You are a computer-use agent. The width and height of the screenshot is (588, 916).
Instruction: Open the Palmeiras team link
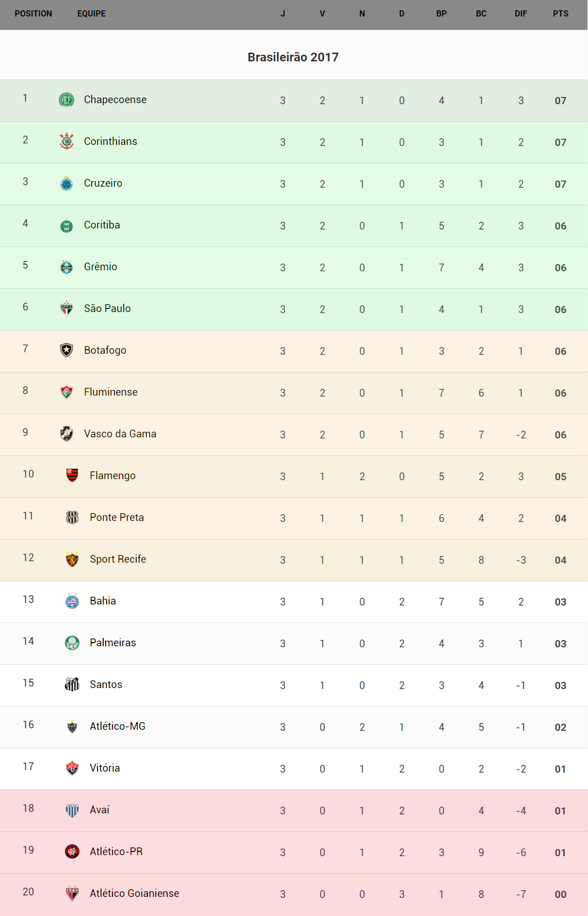tap(113, 643)
